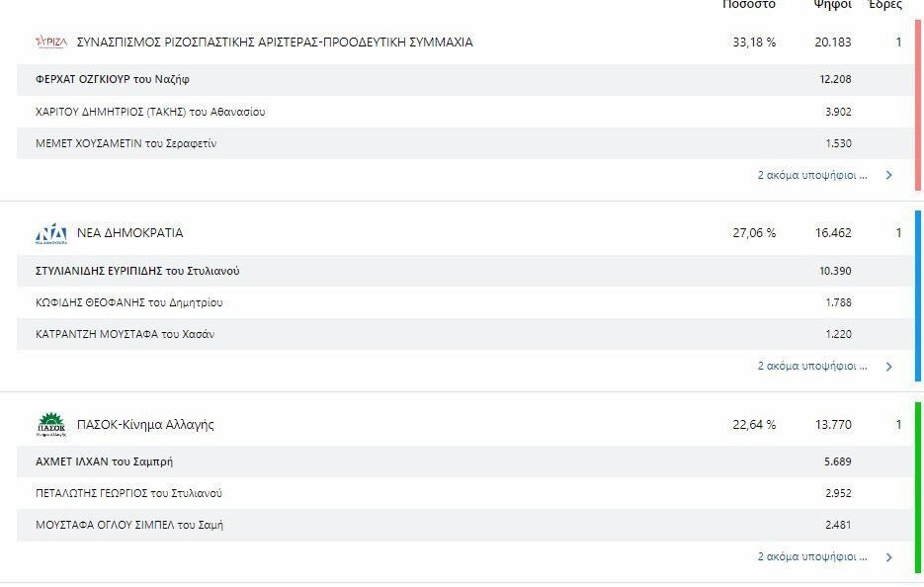Select the ΠΑΣΟΚ-Κίνημα Αλλαγής party title
This screenshot has width=924, height=587.
click(145, 424)
